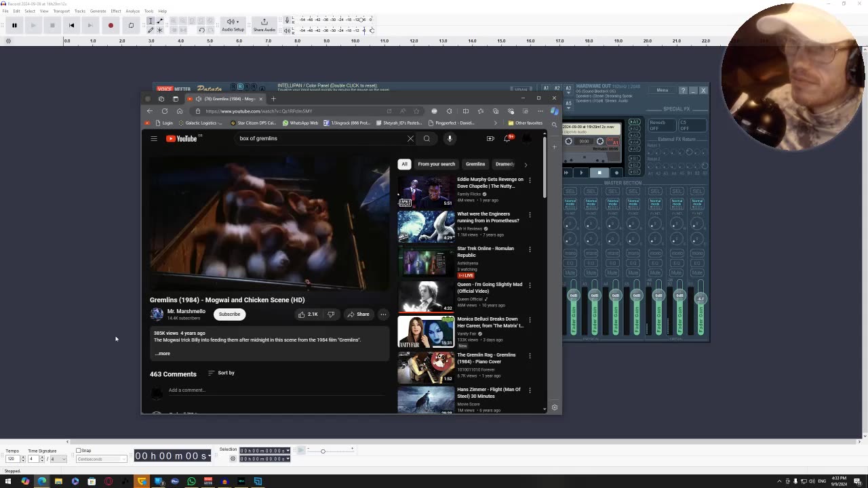The width and height of the screenshot is (868, 488).
Task: Skip to start in Audacity transport
Action: [71, 26]
